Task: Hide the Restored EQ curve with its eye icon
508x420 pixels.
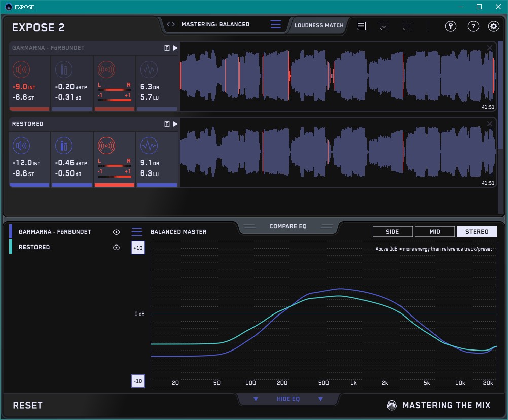Action: click(117, 248)
